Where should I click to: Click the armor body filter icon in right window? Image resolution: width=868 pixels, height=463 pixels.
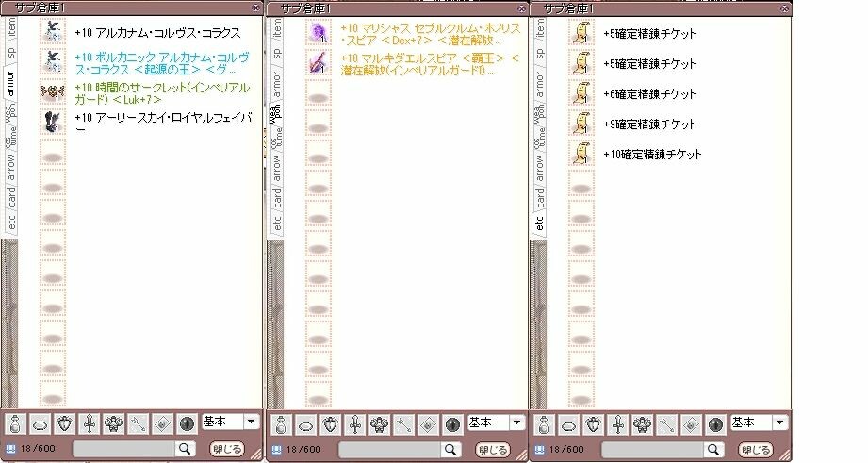(645, 423)
